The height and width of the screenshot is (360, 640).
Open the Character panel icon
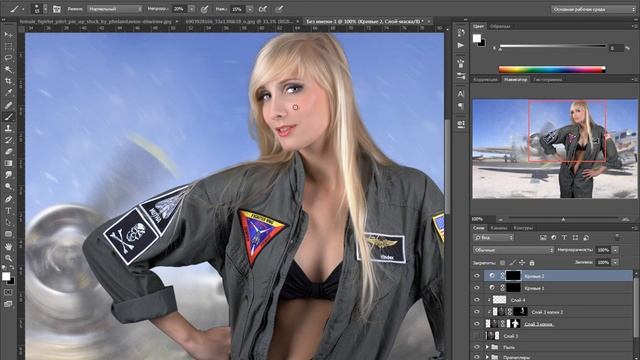click(461, 94)
